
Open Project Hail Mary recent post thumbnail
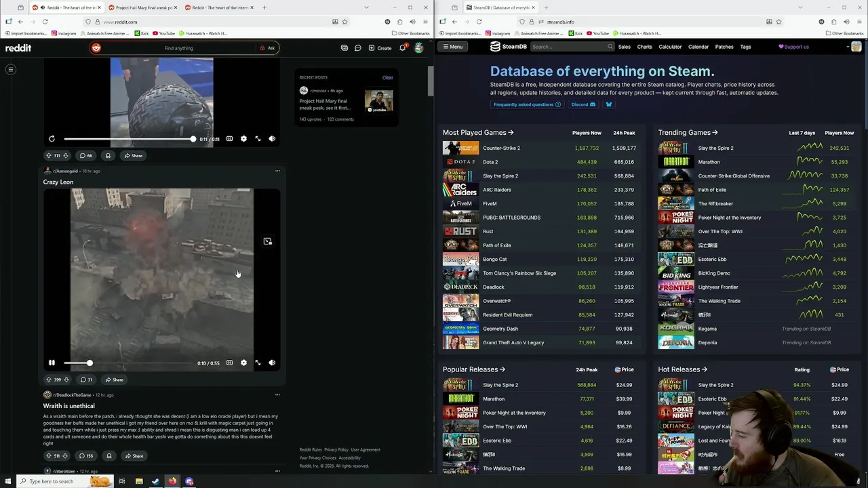378,101
